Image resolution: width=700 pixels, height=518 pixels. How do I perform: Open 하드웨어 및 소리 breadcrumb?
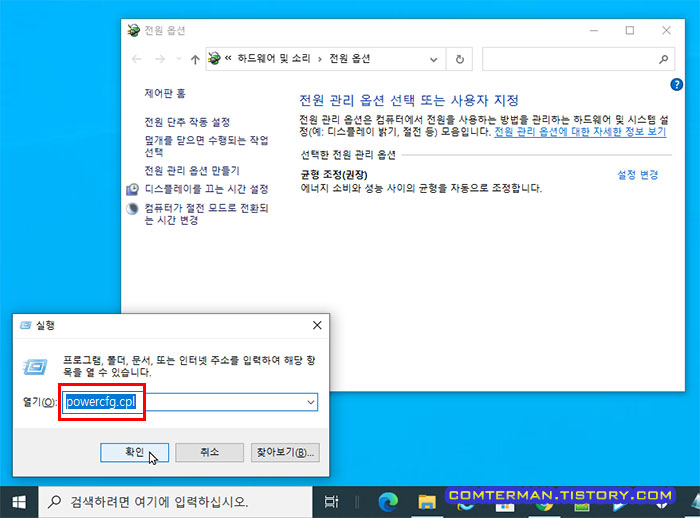tap(273, 58)
